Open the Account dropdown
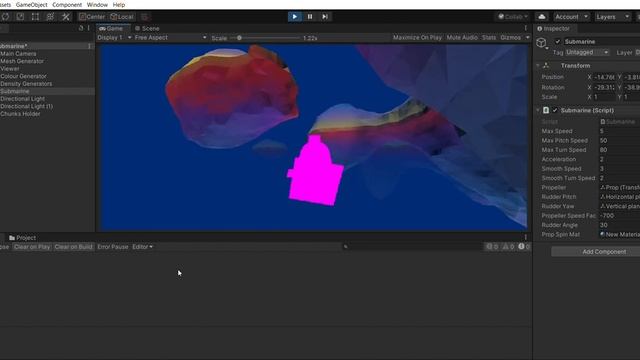Screen dimensions: 640x360 pos(571,17)
